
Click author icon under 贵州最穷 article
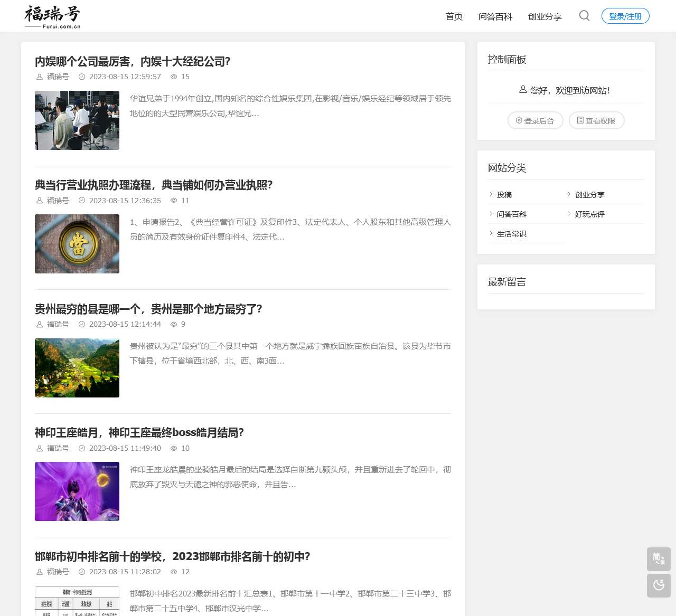click(x=40, y=325)
